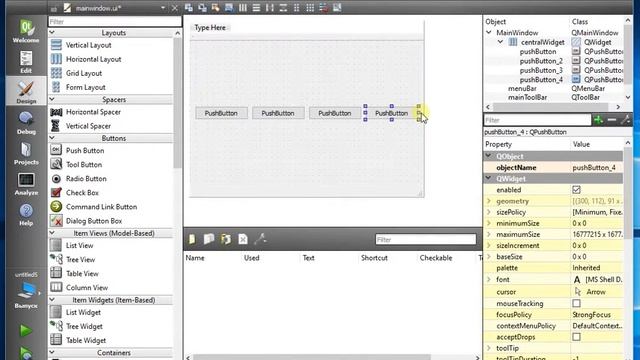The width and height of the screenshot is (640, 360).
Task: Click the Copy action icon
Action: click(x=209, y=239)
